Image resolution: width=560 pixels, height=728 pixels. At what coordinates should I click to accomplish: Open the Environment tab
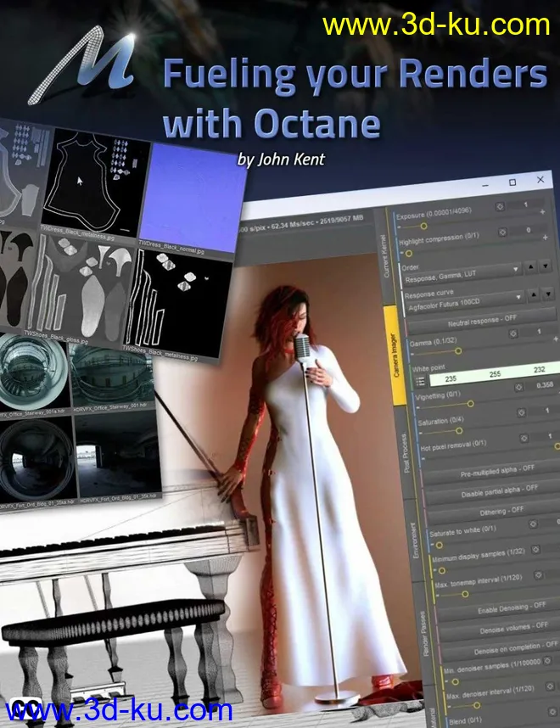[x=415, y=540]
